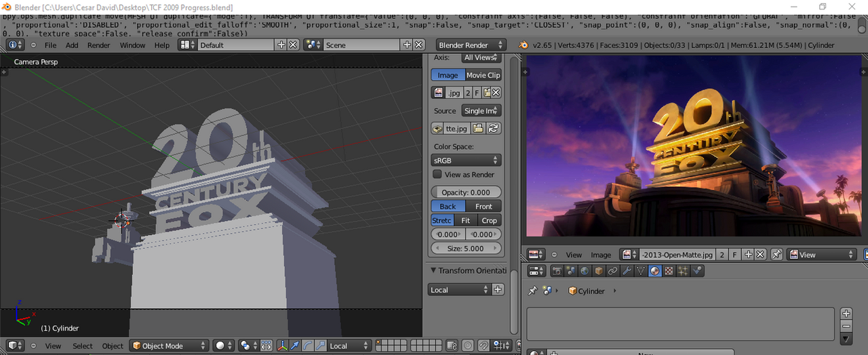Open Object Mode dropdown

170,346
